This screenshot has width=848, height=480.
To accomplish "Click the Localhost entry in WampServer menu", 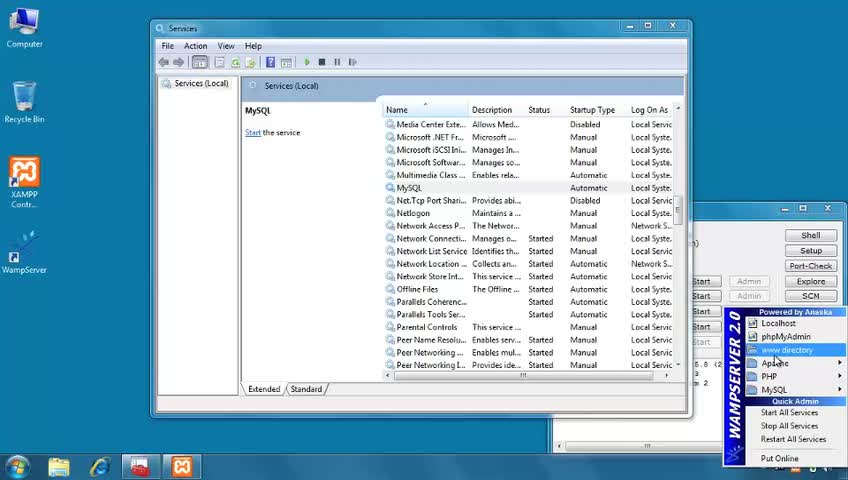I will point(795,323).
